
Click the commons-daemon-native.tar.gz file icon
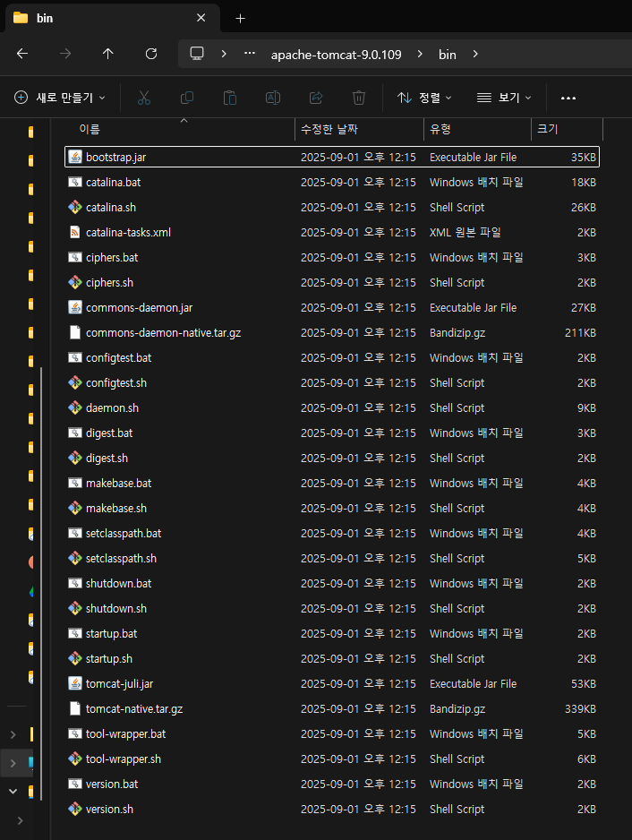coord(75,332)
